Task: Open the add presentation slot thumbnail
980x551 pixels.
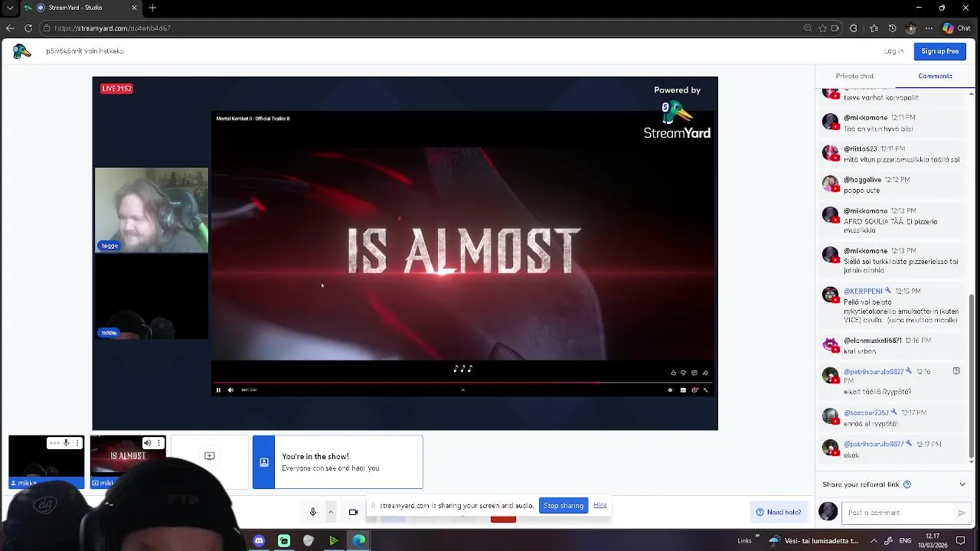Action: click(x=209, y=456)
